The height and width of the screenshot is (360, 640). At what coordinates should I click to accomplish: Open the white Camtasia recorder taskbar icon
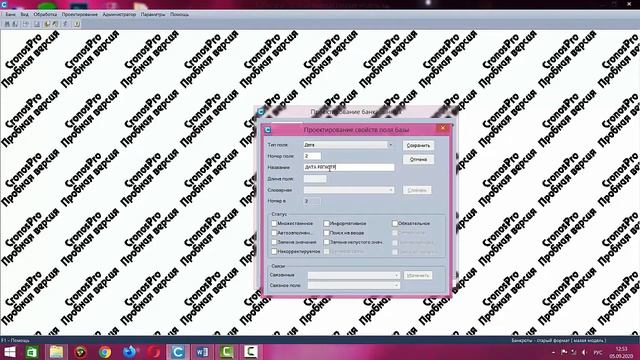[x=251, y=352]
